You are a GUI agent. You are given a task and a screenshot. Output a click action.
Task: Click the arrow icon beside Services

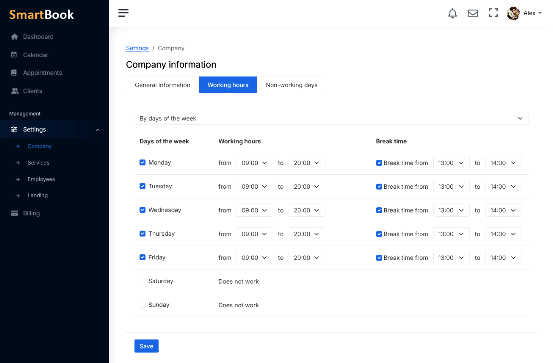point(18,163)
